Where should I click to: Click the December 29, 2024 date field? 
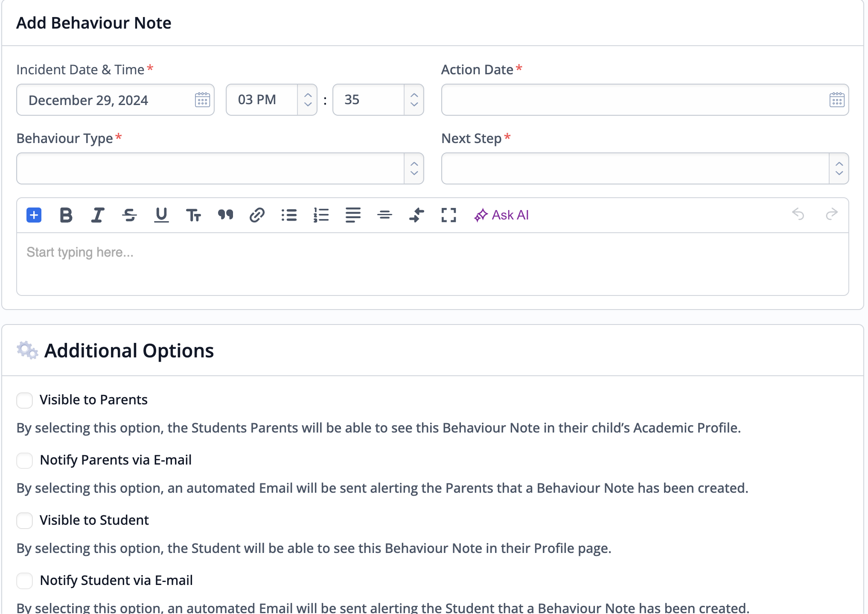(115, 100)
